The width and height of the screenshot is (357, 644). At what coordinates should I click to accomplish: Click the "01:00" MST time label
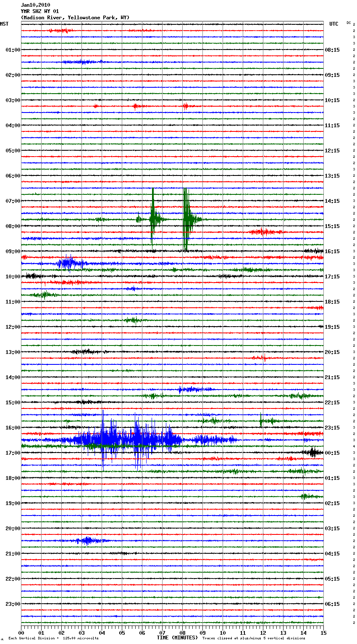[x=13, y=50]
